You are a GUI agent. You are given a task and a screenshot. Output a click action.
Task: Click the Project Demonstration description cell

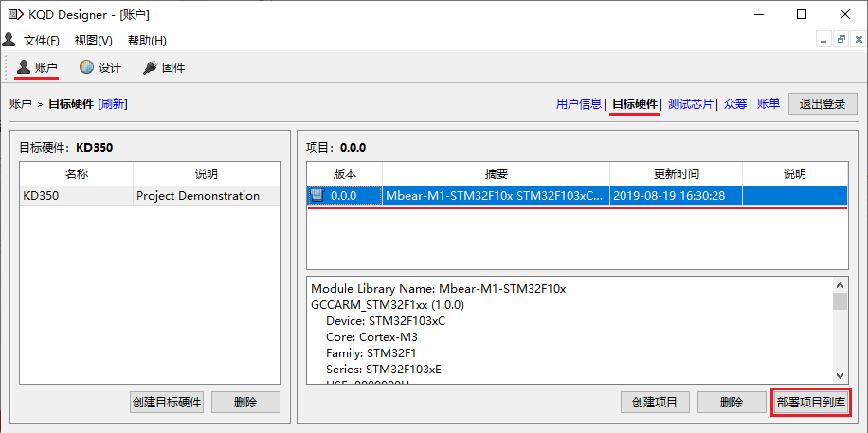click(x=207, y=195)
